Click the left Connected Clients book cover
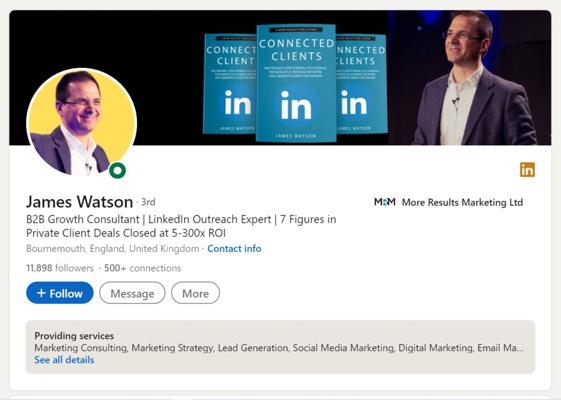561x400 pixels. click(230, 84)
